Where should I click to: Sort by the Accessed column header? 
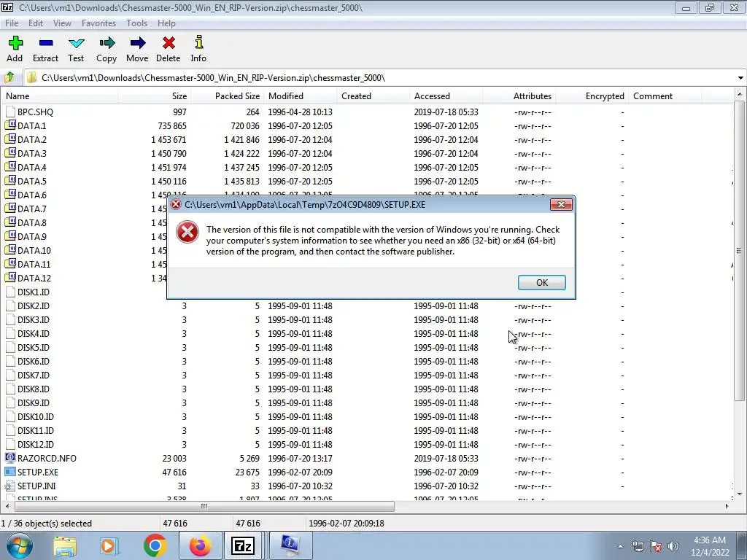click(x=446, y=96)
